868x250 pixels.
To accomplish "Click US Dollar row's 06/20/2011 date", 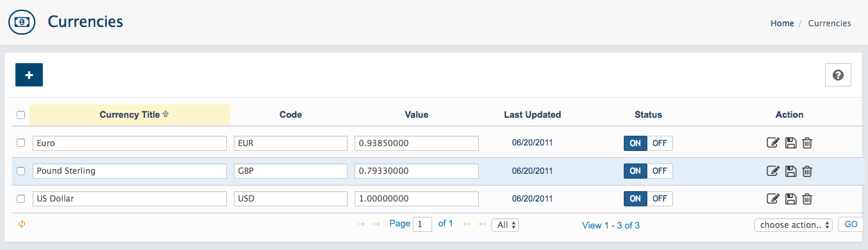I will 532,198.
